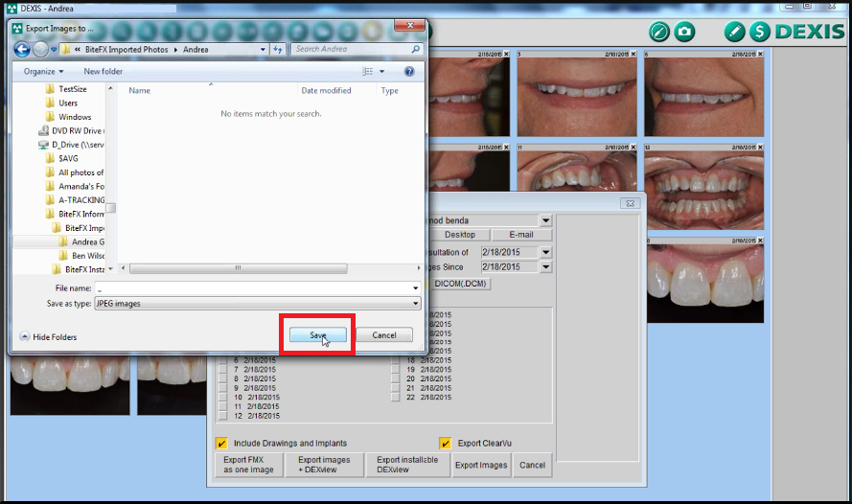Viewport: 852px width, 504px height.
Task: Click the Back arrow in save dialog
Action: pyautogui.click(x=22, y=49)
